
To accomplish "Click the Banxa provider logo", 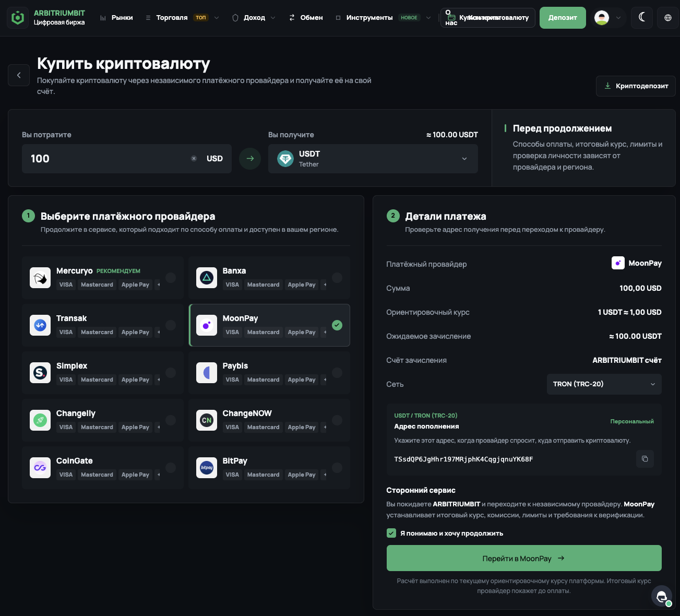I will tap(207, 278).
